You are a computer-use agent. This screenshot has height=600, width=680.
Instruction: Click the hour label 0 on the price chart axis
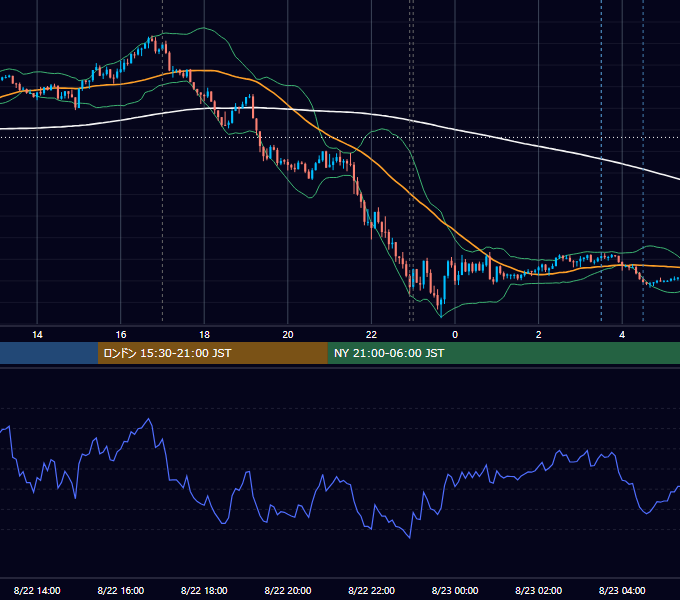point(455,335)
